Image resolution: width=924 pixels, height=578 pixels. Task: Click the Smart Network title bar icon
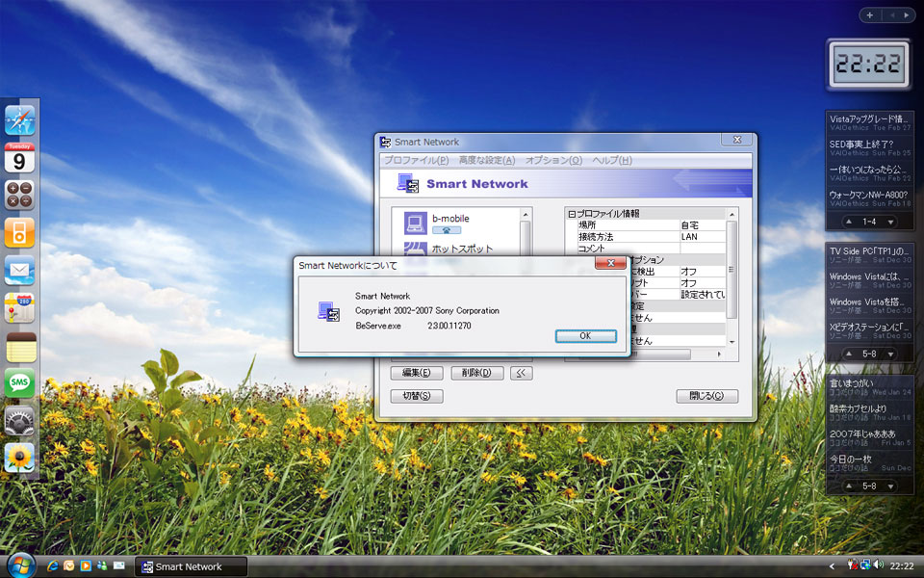click(386, 143)
